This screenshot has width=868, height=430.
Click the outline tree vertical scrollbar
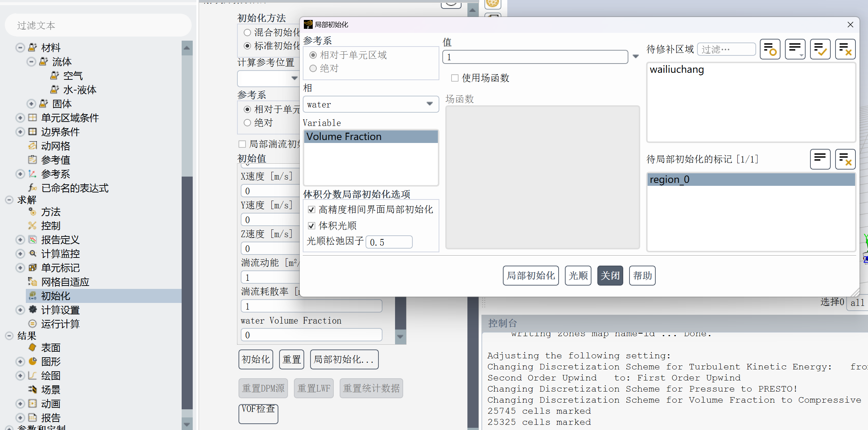point(187,293)
